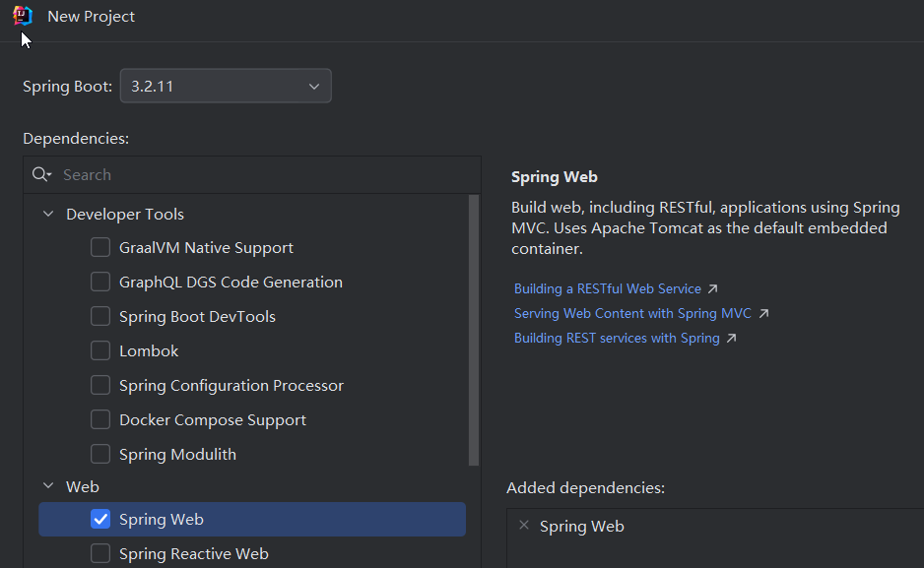
Task: Enable GraalVM Native Support checkbox
Action: coord(100,247)
